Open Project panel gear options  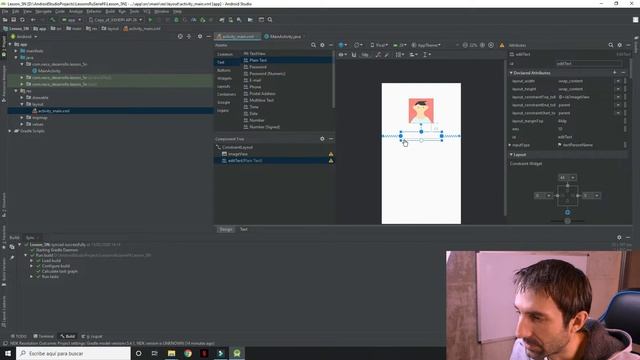(200, 36)
